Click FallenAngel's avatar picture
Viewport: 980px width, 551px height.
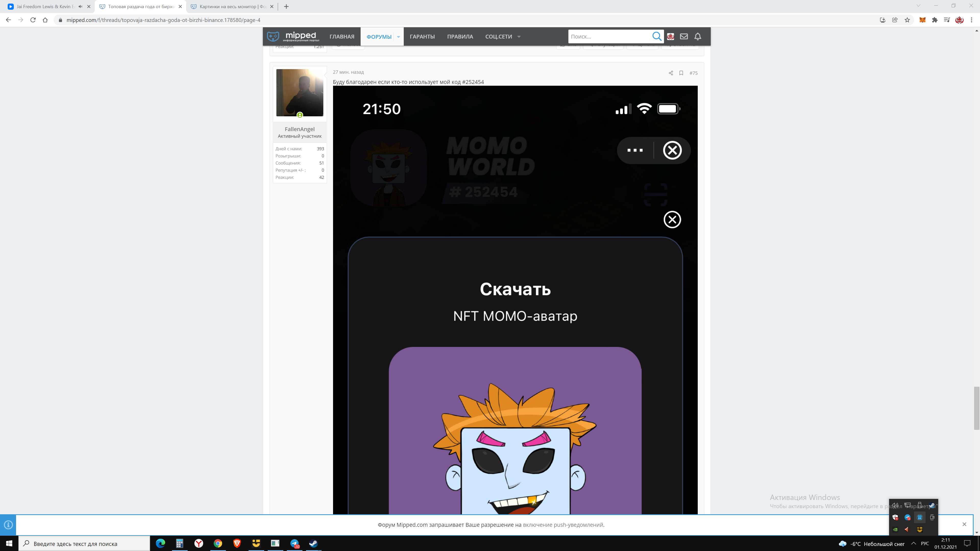pos(300,93)
